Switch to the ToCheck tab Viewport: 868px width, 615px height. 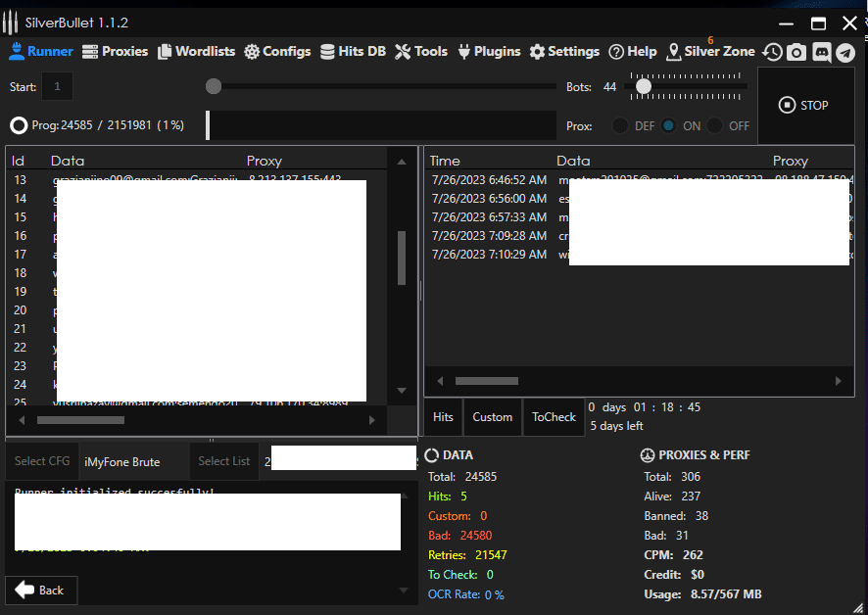click(x=554, y=416)
